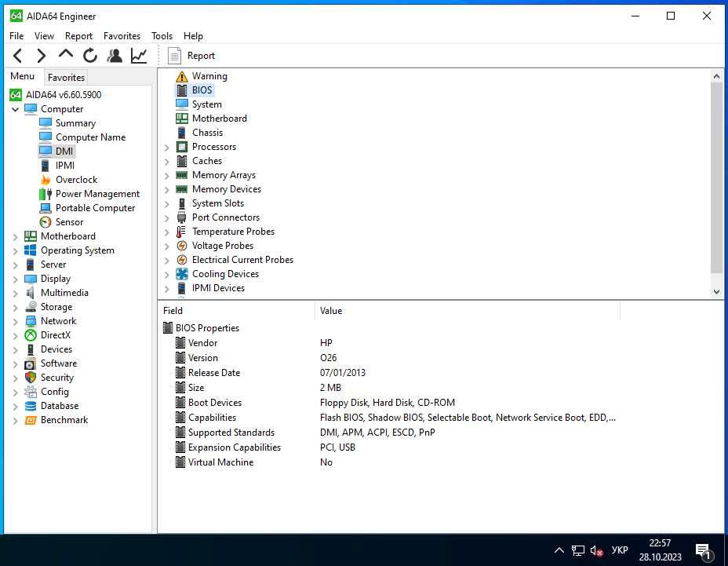The image size is (728, 566).
Task: Click the Report document icon in toolbar
Action: tap(174, 56)
